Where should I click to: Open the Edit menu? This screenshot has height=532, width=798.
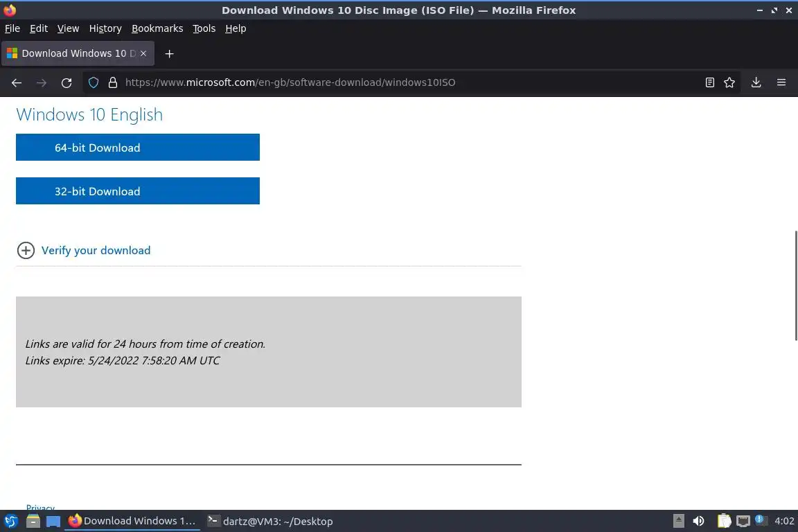[x=39, y=28]
